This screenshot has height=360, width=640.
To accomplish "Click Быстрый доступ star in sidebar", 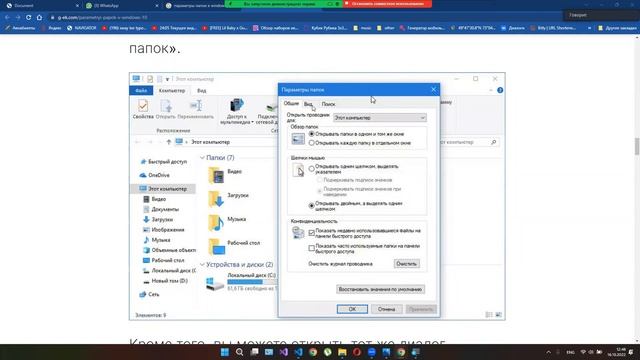I will click(x=143, y=162).
